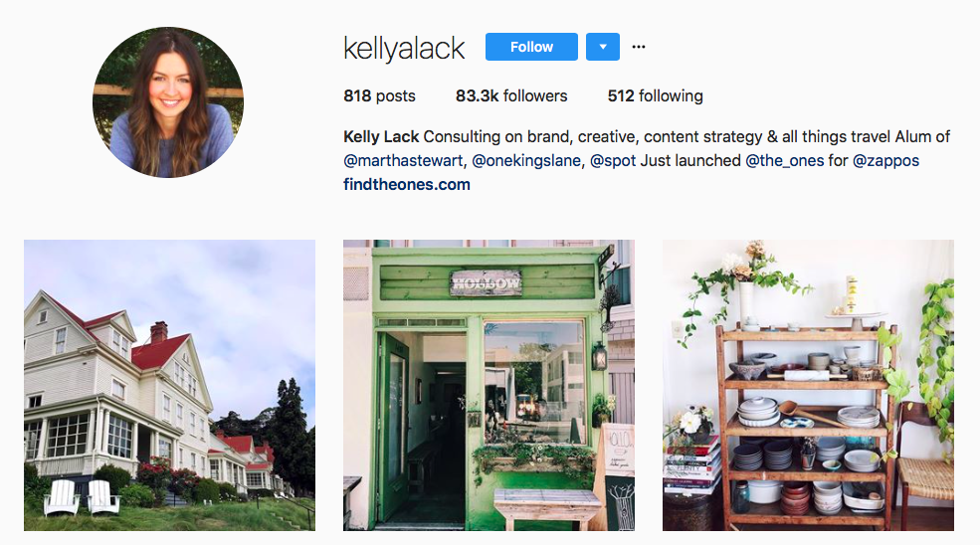Open the suggested accounts dropdown arrow
Image resolution: width=980 pixels, height=545 pixels.
603,47
